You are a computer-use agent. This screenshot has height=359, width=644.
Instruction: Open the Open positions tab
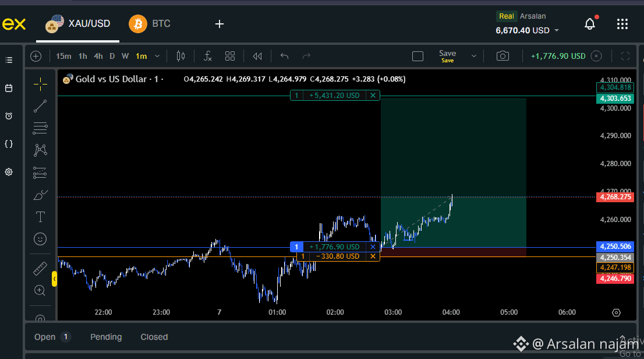tap(52, 337)
